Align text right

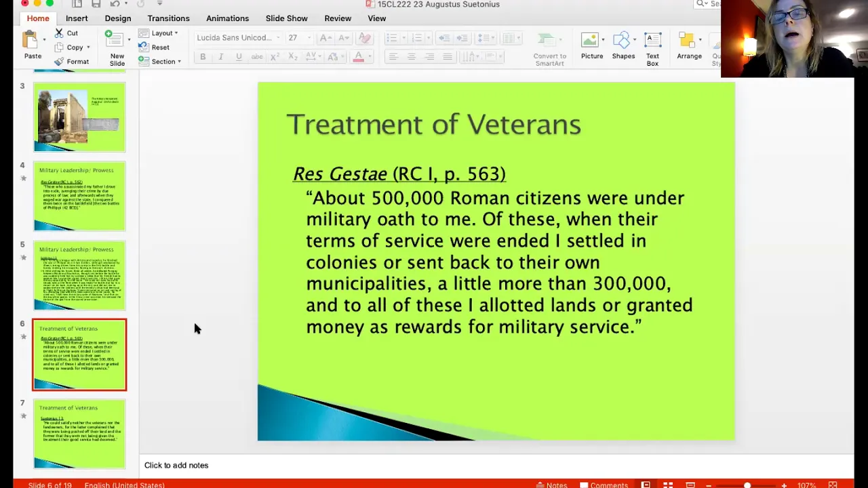(429, 57)
